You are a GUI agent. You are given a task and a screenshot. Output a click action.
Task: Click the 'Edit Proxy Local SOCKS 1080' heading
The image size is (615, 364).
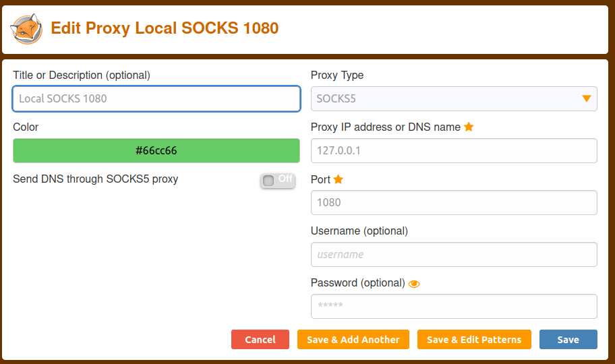[165, 28]
